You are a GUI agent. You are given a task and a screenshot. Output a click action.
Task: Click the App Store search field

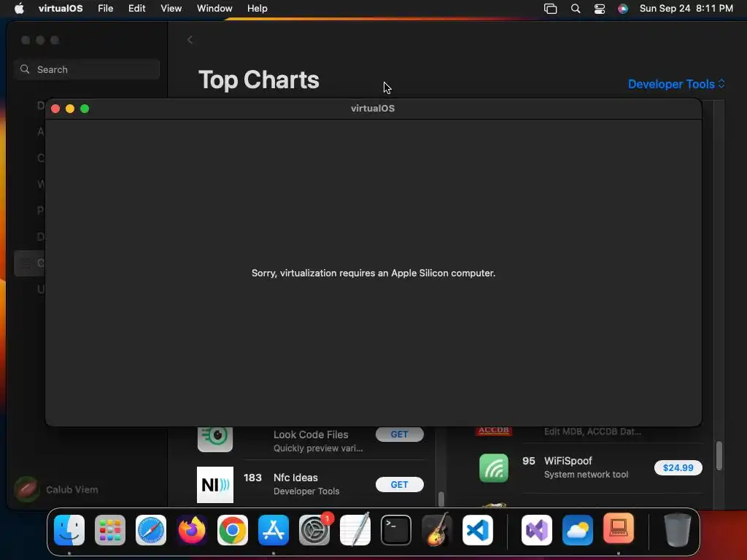87,69
